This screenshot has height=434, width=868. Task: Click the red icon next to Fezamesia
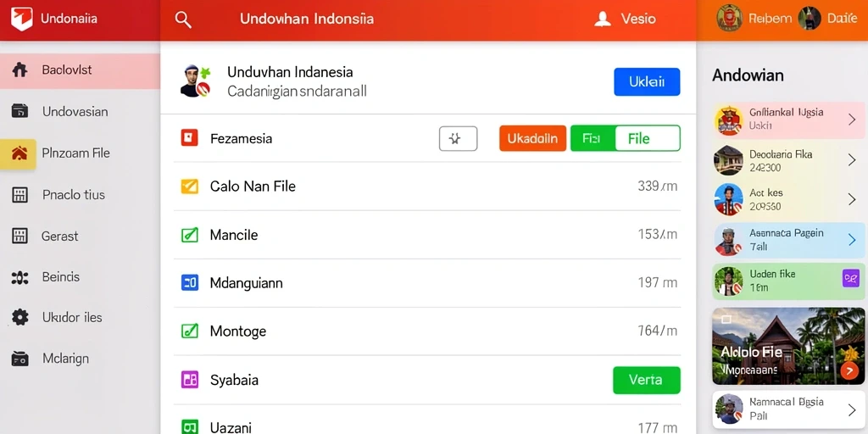pos(189,137)
